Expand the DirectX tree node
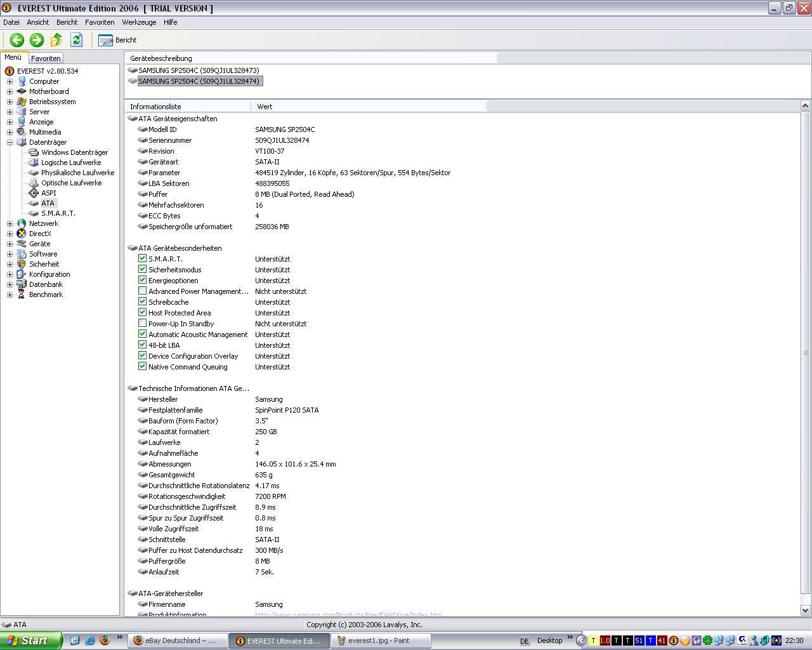 coord(10,234)
